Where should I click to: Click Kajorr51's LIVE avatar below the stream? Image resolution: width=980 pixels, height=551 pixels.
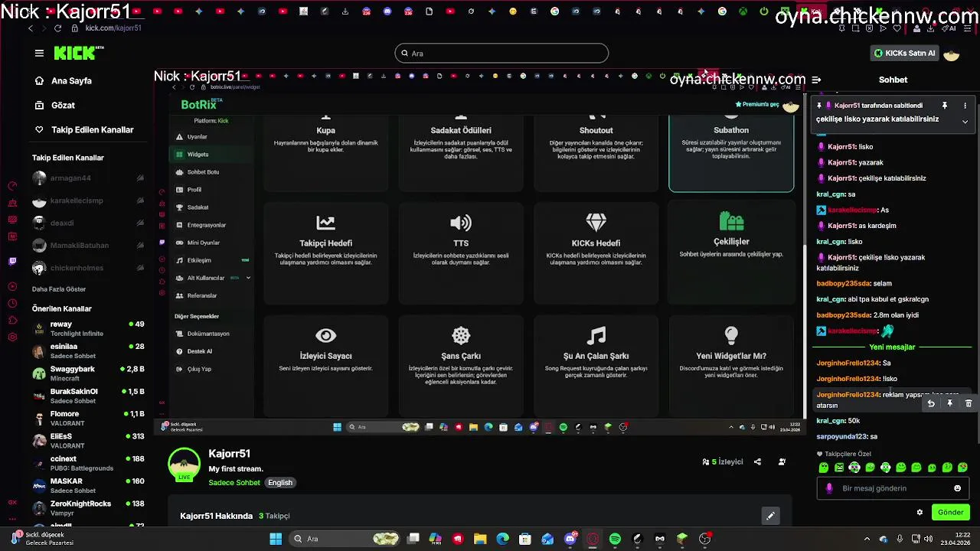[x=184, y=465]
